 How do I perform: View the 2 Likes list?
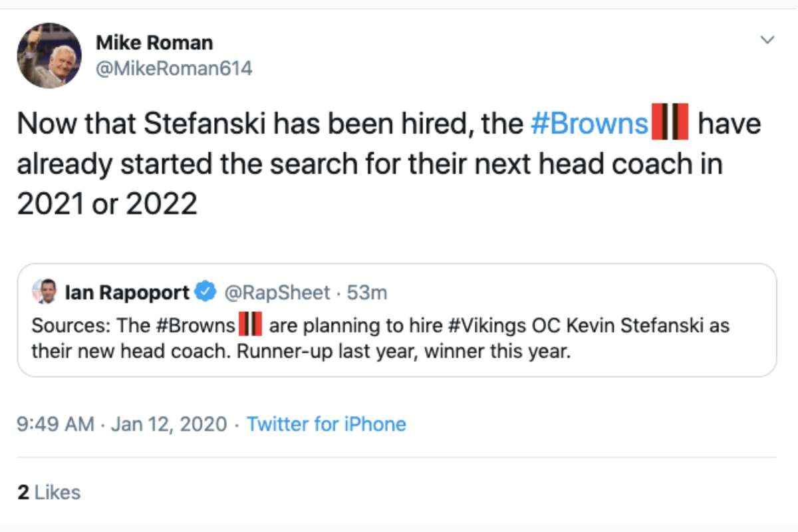pos(49,492)
